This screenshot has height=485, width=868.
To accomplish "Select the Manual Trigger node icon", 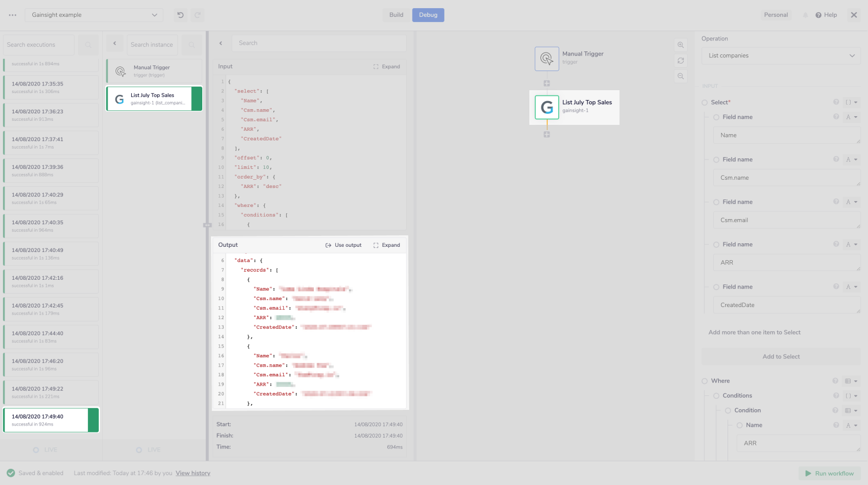I will pos(547,58).
